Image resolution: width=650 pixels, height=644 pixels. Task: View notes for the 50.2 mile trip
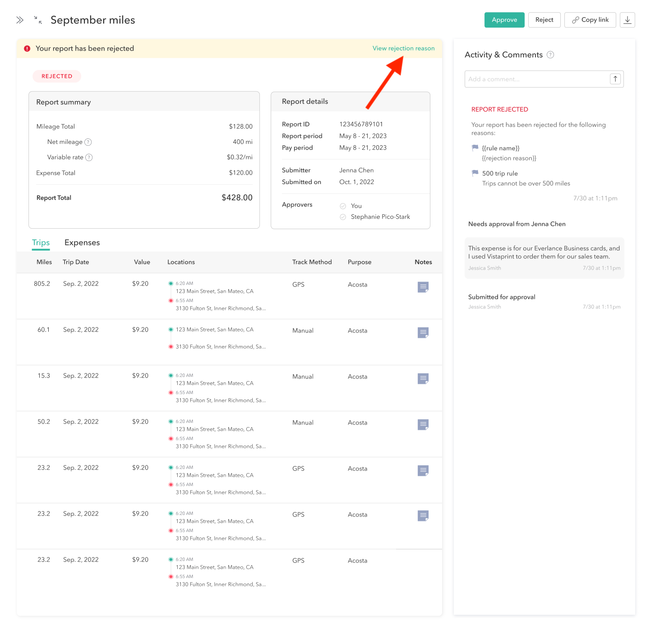click(423, 425)
